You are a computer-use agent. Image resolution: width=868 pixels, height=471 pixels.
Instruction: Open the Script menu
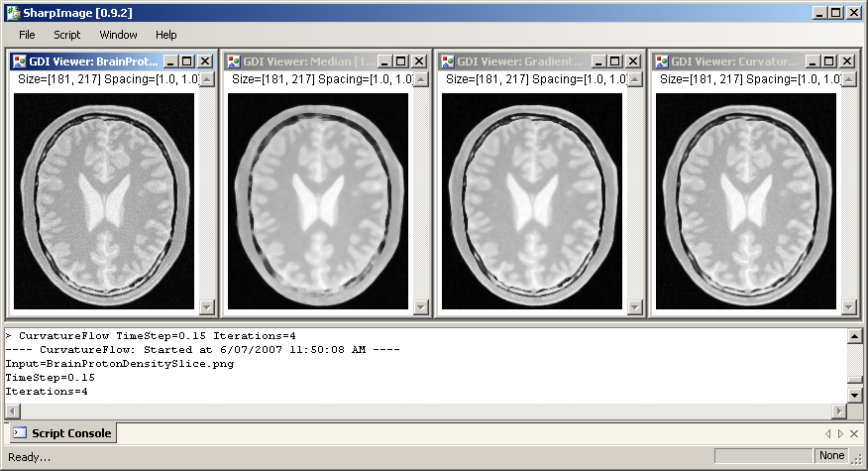pyautogui.click(x=66, y=35)
